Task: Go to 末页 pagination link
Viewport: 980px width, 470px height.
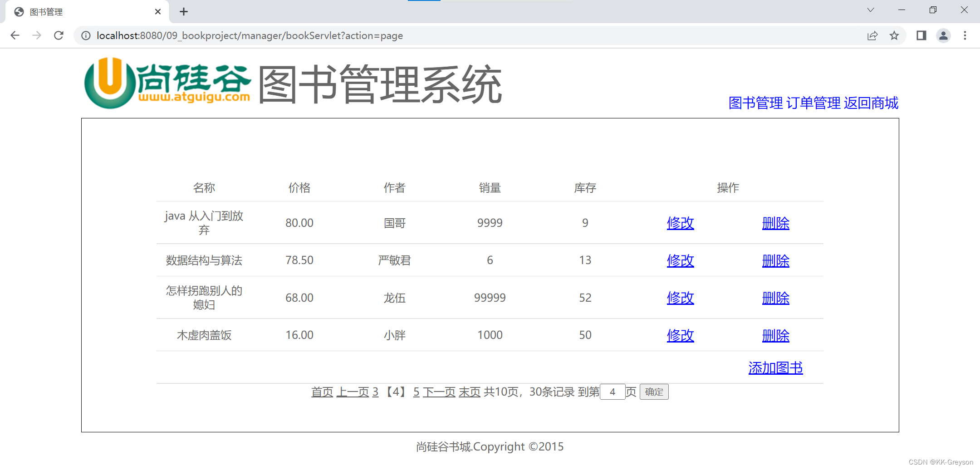Action: (470, 392)
